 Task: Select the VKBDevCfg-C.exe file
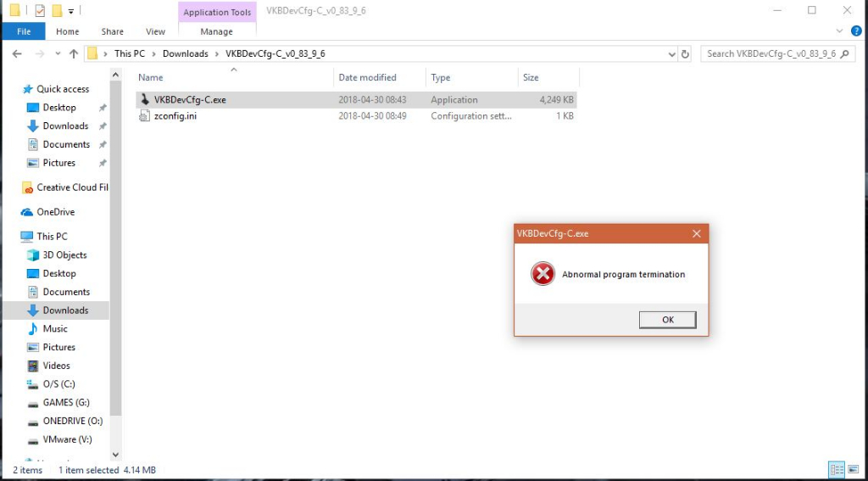point(356,100)
